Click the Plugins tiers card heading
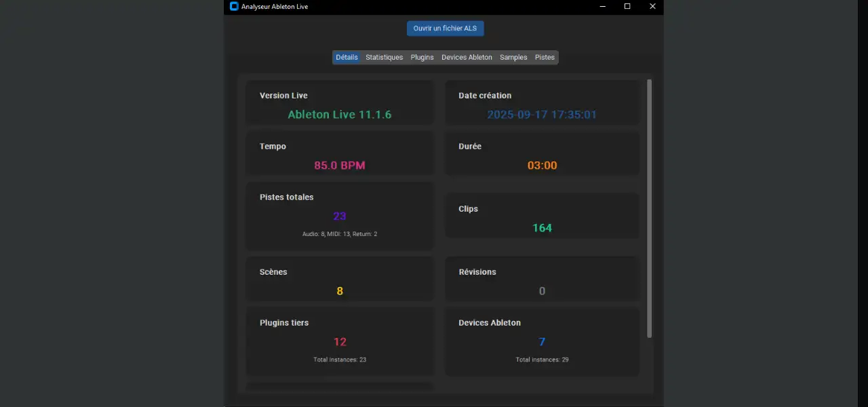Viewport: 868px width, 407px height. click(284, 323)
